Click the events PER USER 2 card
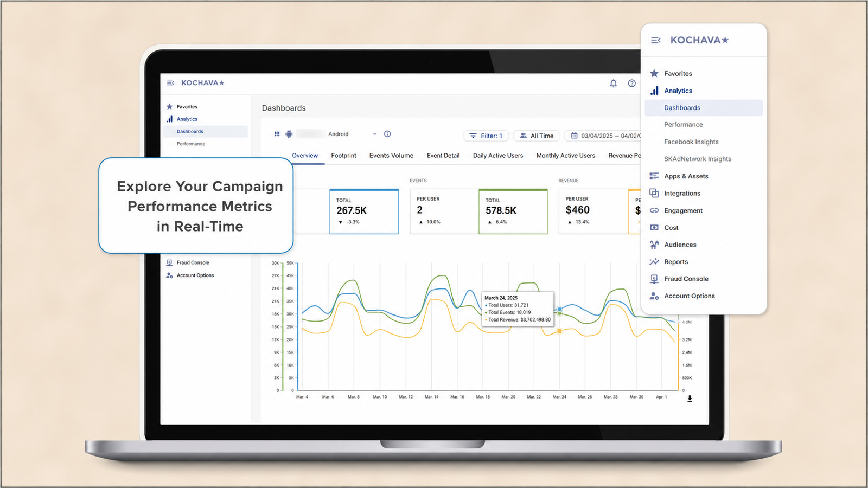Image resolution: width=868 pixels, height=488 pixels. coord(444,211)
